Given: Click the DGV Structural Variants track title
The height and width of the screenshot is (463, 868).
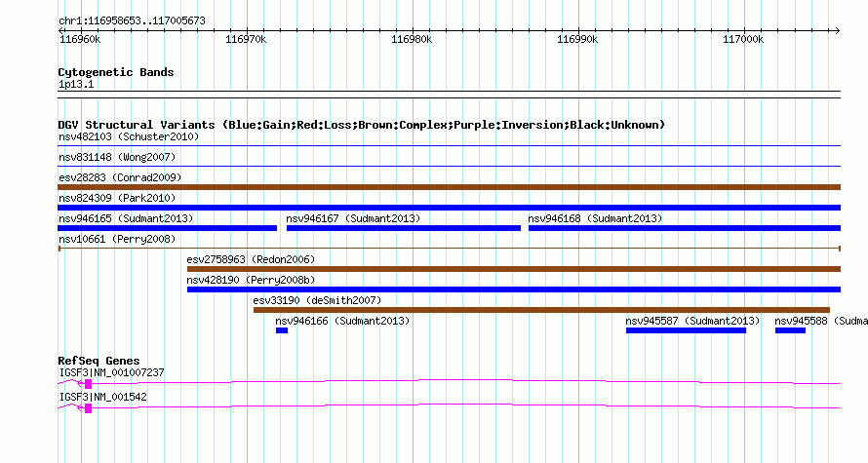Looking at the screenshot, I should coord(361,125).
